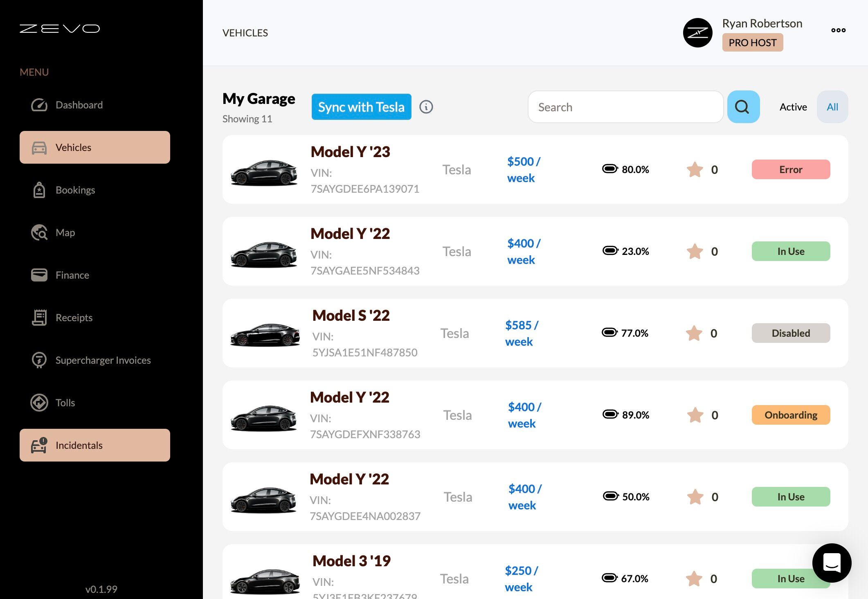The width and height of the screenshot is (868, 599).
Task: Go to Bookings in sidebar menu
Action: click(x=75, y=190)
